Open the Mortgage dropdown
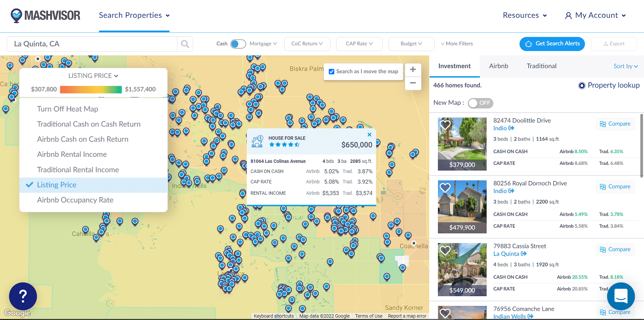 tap(263, 44)
